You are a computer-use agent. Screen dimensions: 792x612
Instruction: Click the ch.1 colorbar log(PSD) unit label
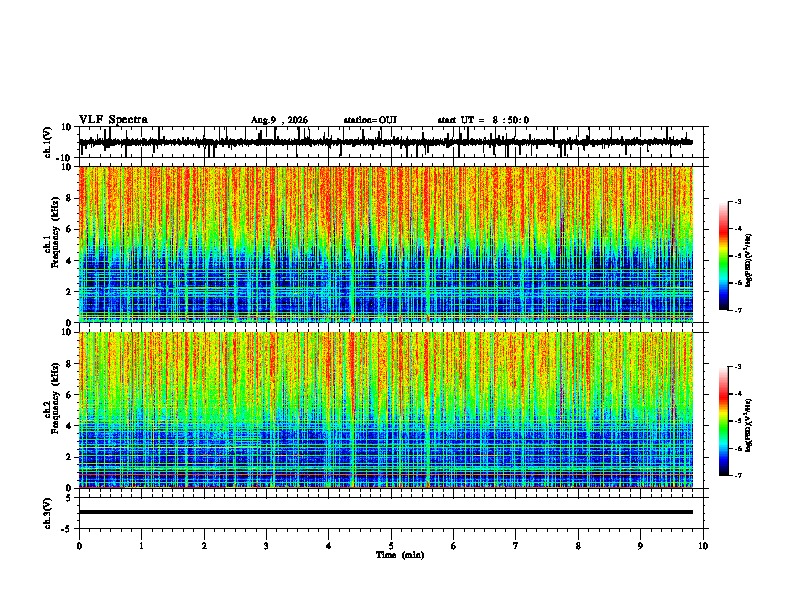[748, 260]
